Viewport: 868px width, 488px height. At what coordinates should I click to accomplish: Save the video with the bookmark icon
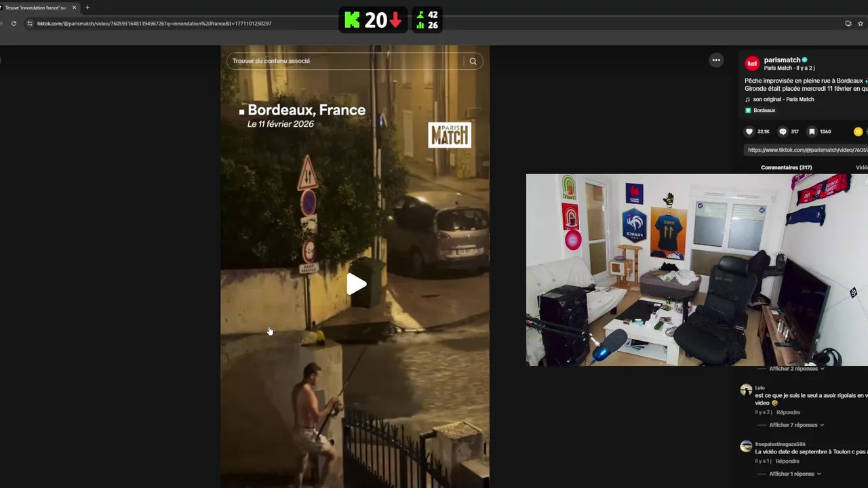[812, 131]
